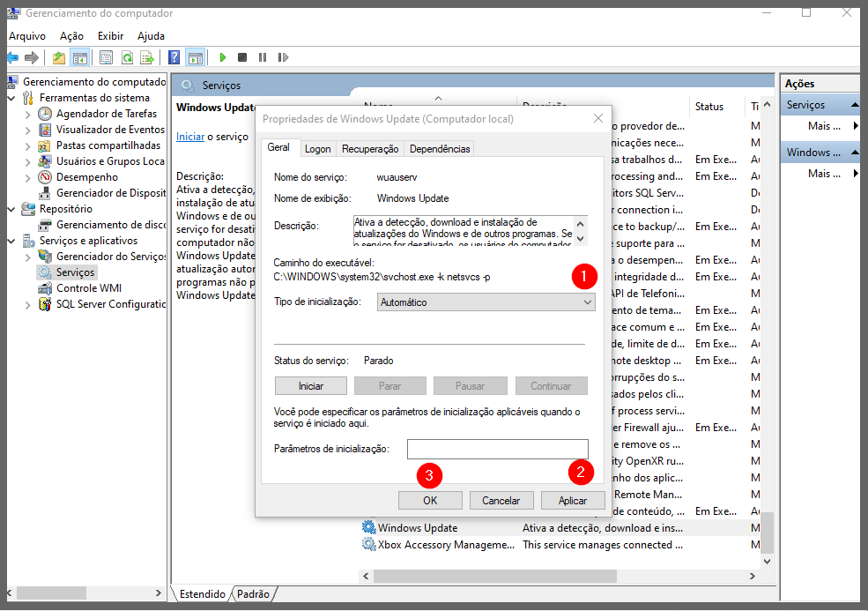
Task: Expand the SQL Server Configuration node
Action: point(27,305)
